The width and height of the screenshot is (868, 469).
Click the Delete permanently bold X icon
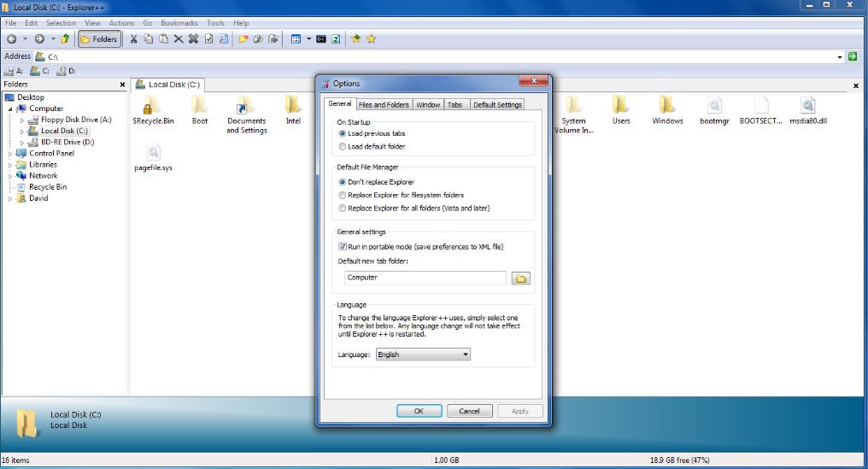click(x=193, y=38)
